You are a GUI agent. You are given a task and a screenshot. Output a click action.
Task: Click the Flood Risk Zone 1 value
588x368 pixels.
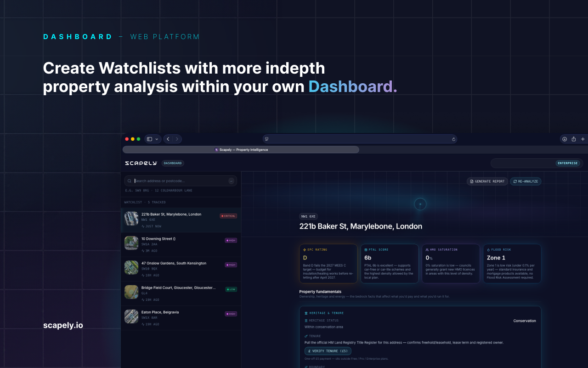(496, 258)
